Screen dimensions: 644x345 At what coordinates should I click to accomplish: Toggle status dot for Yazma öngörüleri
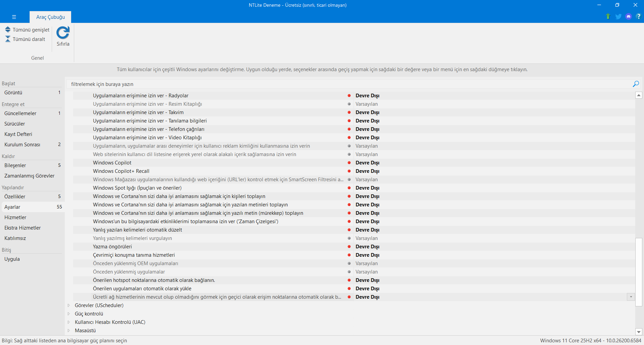[349, 247]
